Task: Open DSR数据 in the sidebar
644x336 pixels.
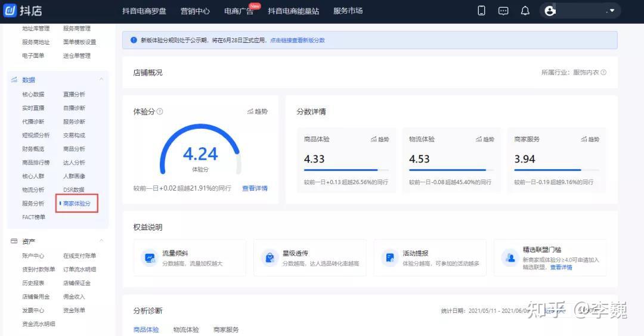Action: (x=74, y=190)
